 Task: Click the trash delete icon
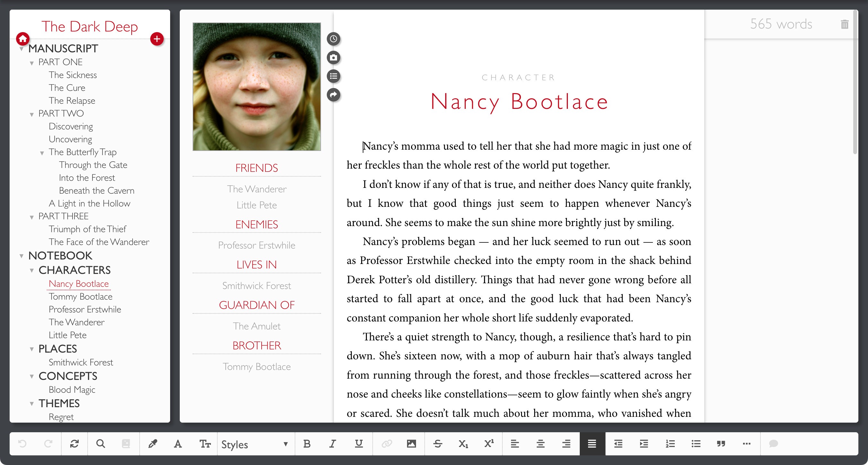tap(845, 24)
